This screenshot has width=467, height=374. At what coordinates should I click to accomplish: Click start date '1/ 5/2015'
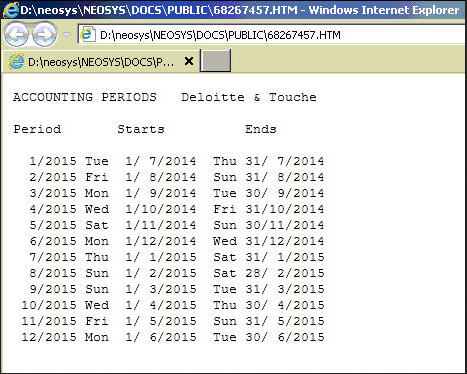[161, 321]
